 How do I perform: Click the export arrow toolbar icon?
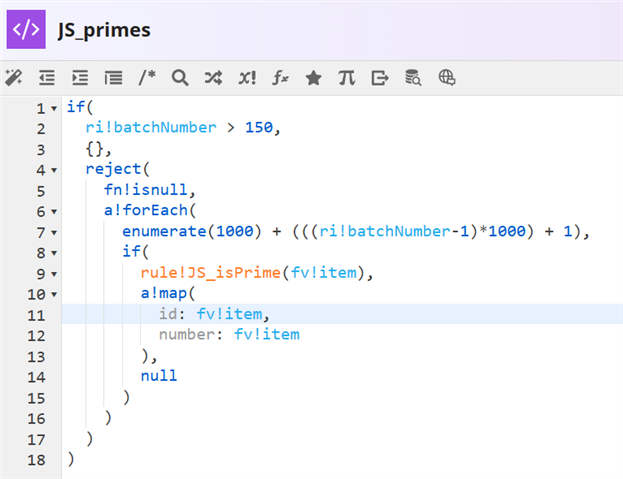(379, 77)
